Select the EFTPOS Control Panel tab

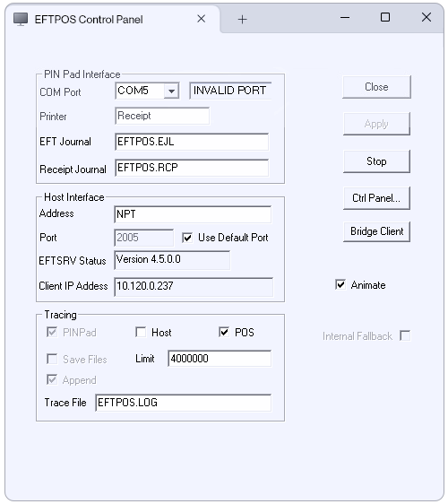click(89, 20)
